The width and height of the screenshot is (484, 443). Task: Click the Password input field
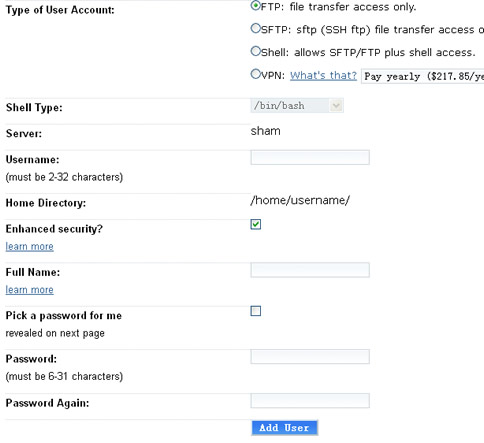coord(310,357)
